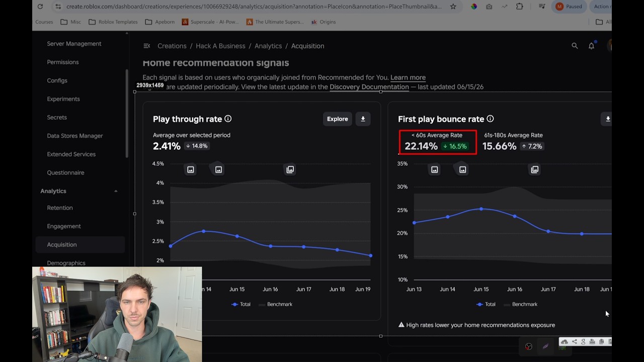Open Origins bookmark
The image size is (644, 362).
324,22
